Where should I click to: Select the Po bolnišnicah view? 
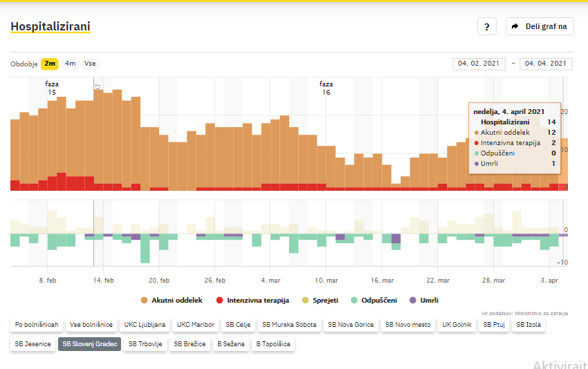coord(37,324)
